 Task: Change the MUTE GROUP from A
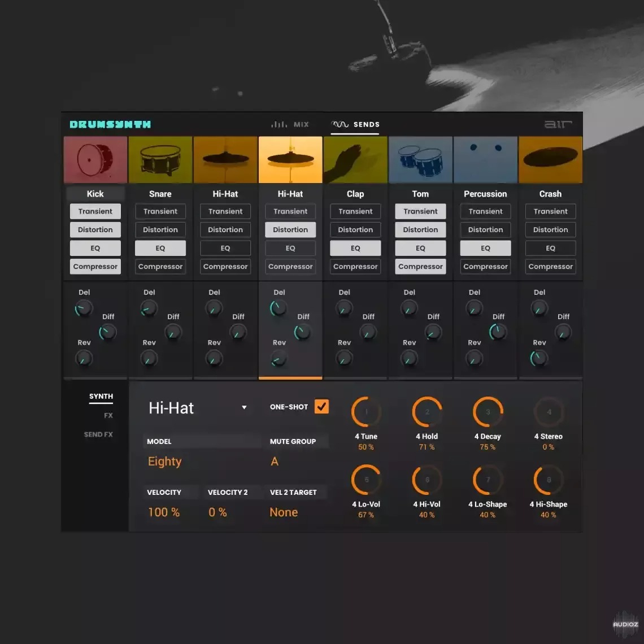pos(275,462)
